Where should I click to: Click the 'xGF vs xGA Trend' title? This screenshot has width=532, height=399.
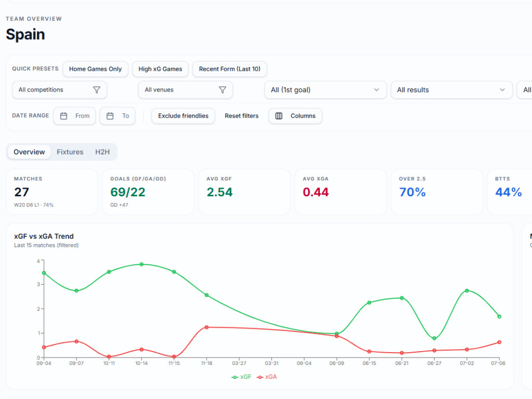click(44, 236)
